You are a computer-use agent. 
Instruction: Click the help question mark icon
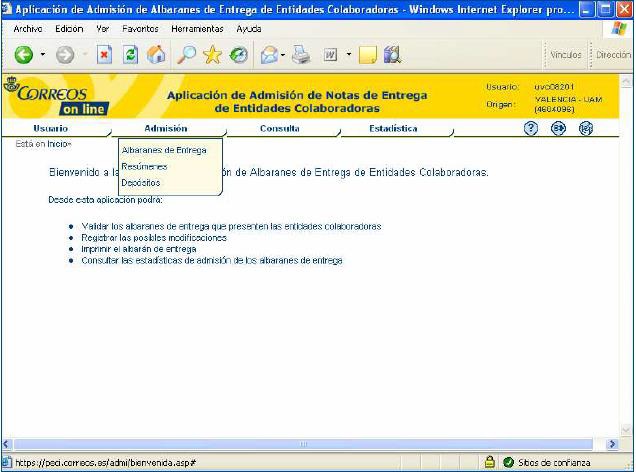pos(531,128)
